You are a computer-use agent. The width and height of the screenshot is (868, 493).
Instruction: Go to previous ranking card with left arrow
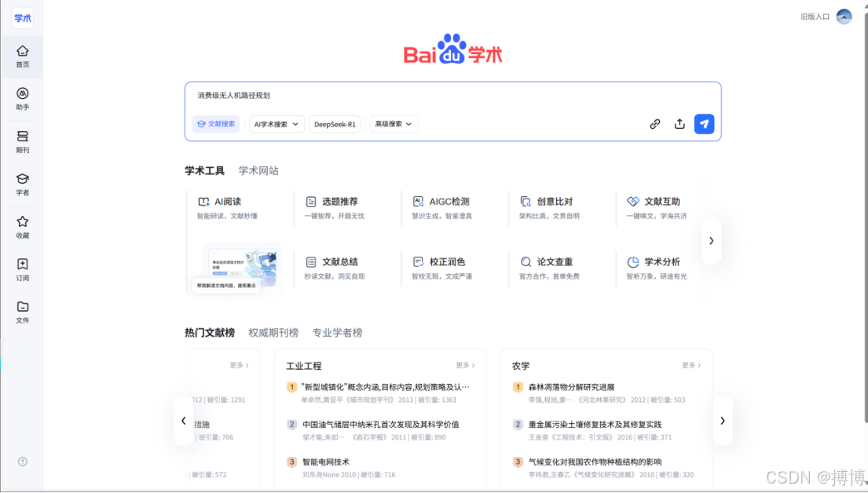184,421
